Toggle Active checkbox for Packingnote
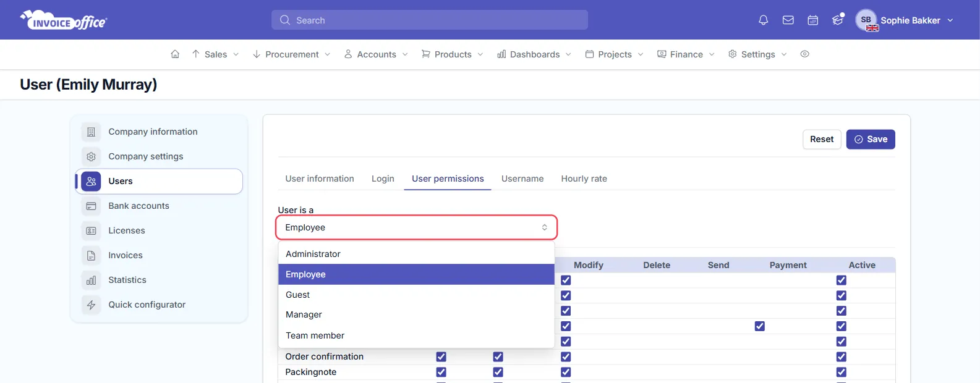This screenshot has height=383, width=980. 842,372
